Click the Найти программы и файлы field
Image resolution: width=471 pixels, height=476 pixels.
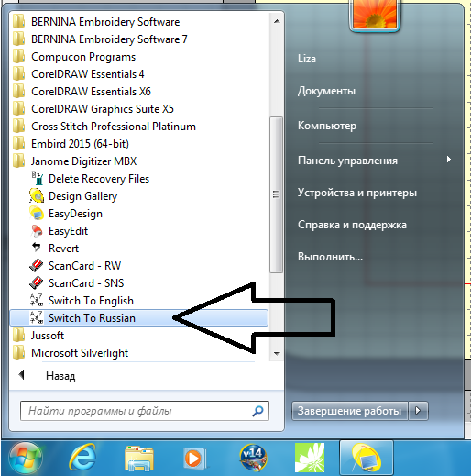coord(145,411)
